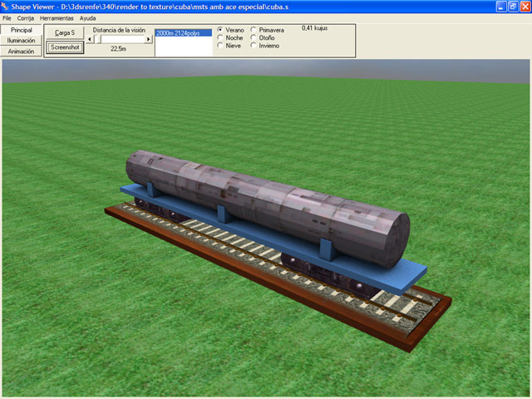This screenshot has height=399, width=532.
Task: Click left arrow of vision distance slider
Action: (90, 39)
